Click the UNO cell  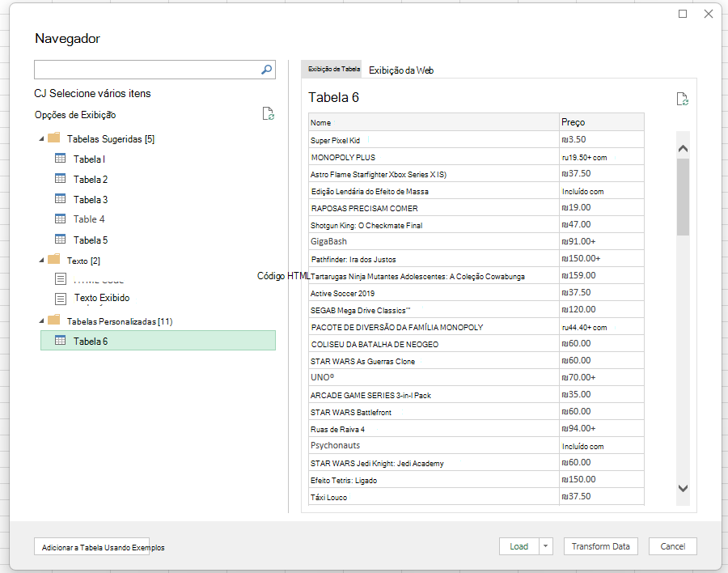pyautogui.click(x=434, y=377)
